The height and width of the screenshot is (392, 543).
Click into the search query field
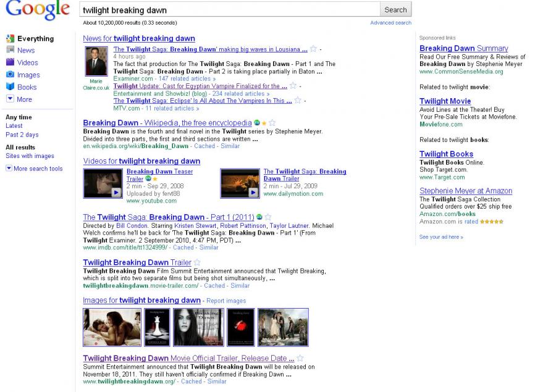tap(230, 10)
